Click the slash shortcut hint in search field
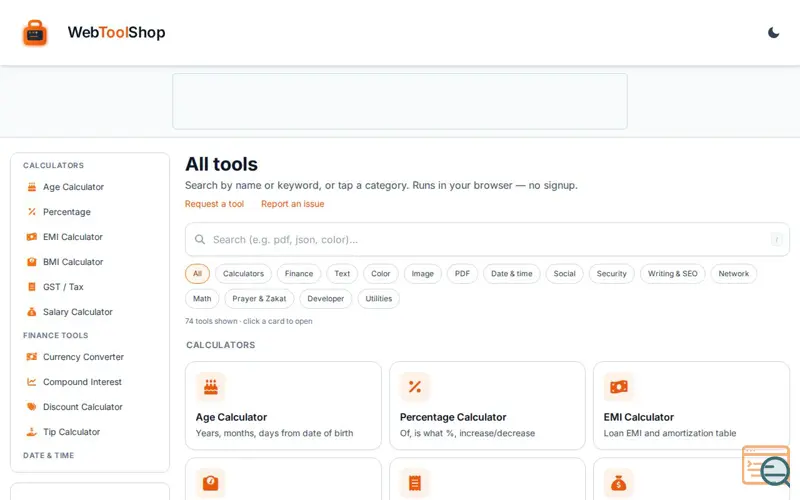The width and height of the screenshot is (800, 500). pos(777,239)
